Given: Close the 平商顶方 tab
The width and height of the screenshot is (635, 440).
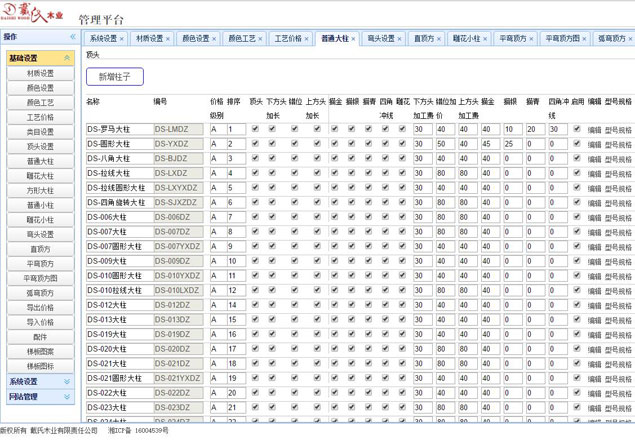Looking at the screenshot, I should click(531, 39).
